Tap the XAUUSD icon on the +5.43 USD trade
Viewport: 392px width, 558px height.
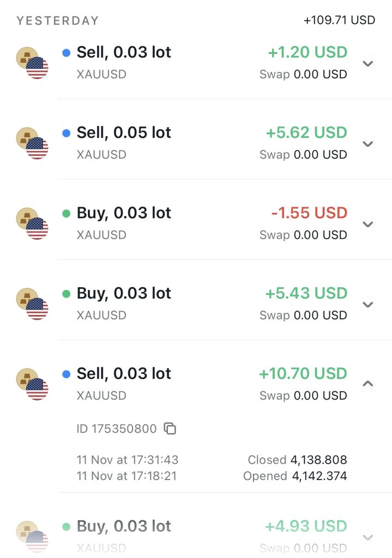point(32,304)
